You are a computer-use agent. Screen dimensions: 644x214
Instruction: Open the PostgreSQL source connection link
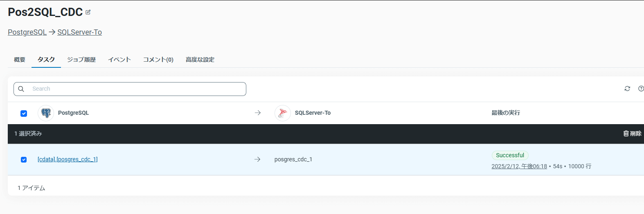pos(27,32)
